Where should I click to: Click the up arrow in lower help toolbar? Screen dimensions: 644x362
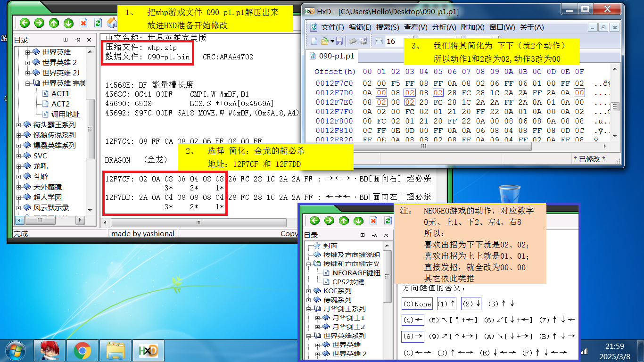(344, 221)
